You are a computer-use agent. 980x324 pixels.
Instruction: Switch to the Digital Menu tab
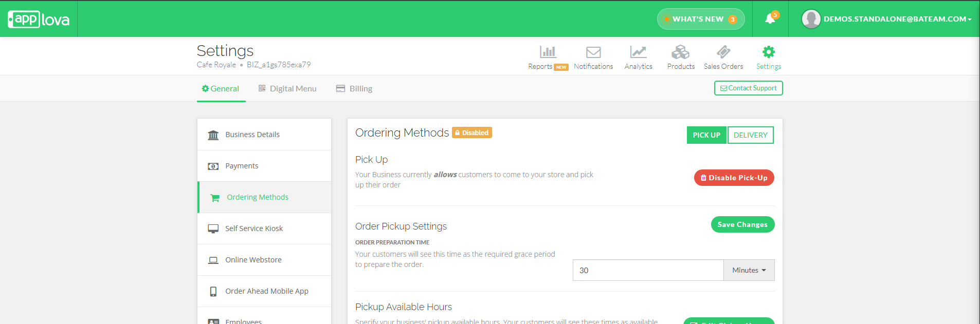coord(287,88)
